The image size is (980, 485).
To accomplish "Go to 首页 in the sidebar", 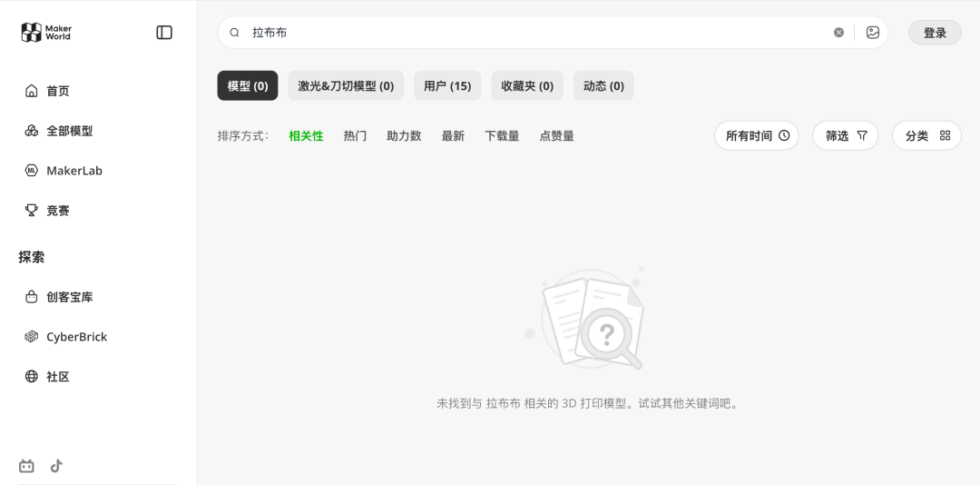I will pos(57,91).
